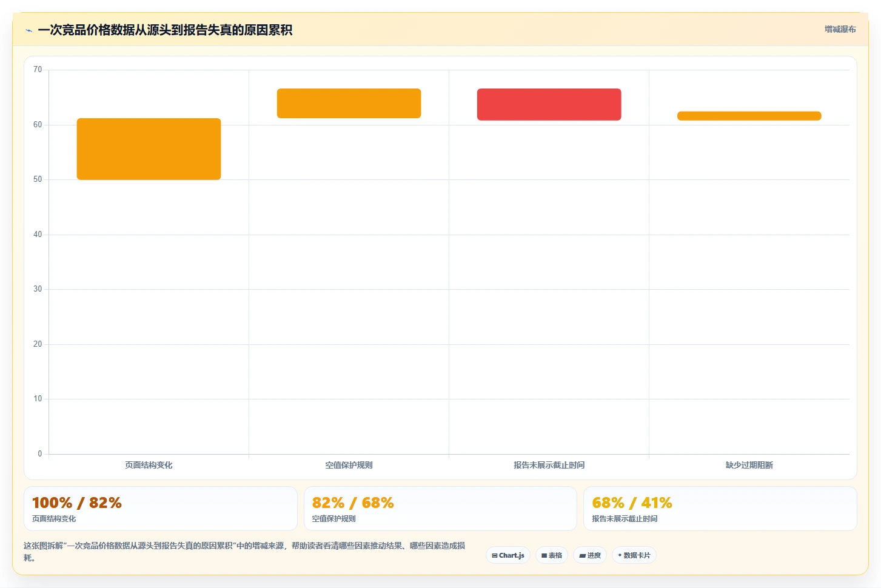
Task: Click the orange bar for 页面结构变化
Action: pyautogui.click(x=149, y=149)
